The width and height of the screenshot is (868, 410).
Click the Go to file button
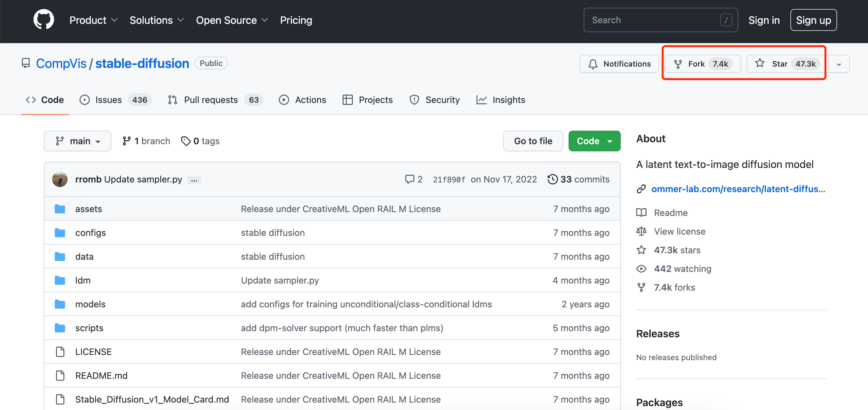(x=533, y=141)
